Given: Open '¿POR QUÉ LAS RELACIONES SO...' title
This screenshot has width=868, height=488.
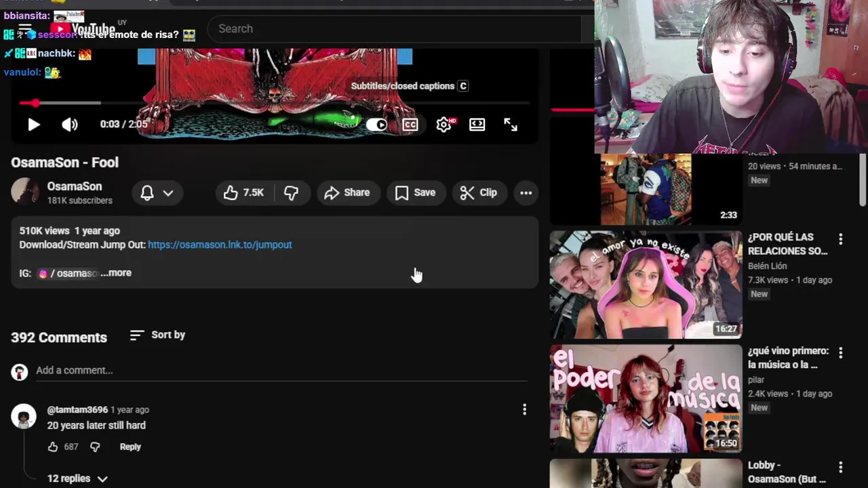Looking at the screenshot, I should [788, 244].
